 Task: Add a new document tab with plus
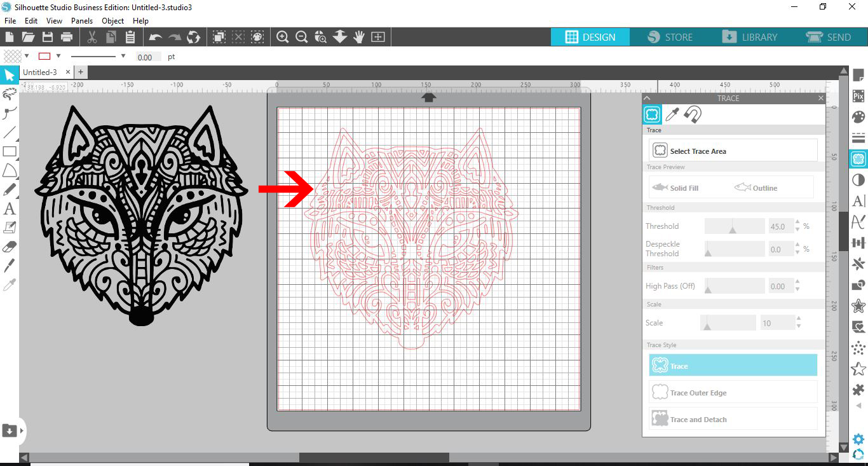[81, 72]
